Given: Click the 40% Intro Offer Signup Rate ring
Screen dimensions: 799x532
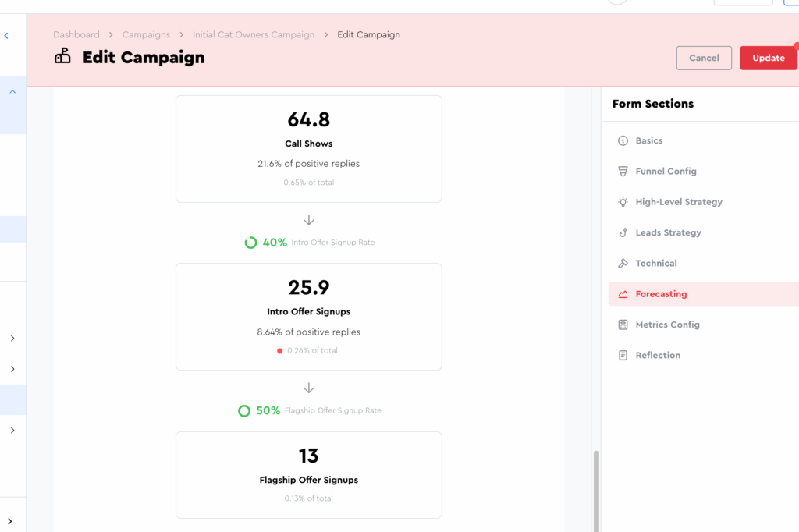Looking at the screenshot, I should (250, 243).
